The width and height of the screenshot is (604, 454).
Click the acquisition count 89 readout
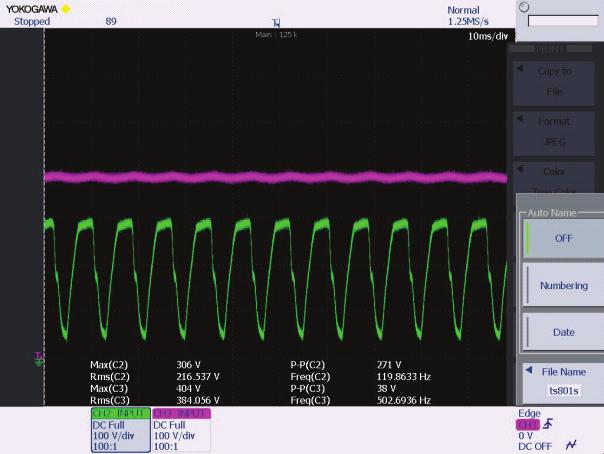(111, 21)
